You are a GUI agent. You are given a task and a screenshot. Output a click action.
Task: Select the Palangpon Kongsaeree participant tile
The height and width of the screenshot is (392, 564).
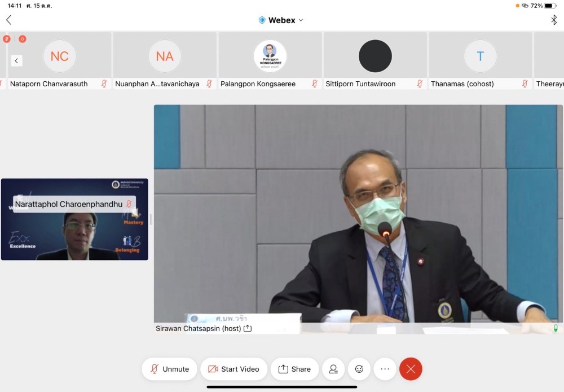(x=270, y=60)
